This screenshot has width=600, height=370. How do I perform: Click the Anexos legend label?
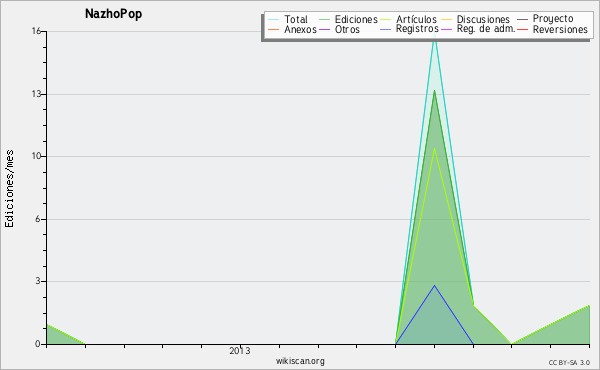300,29
